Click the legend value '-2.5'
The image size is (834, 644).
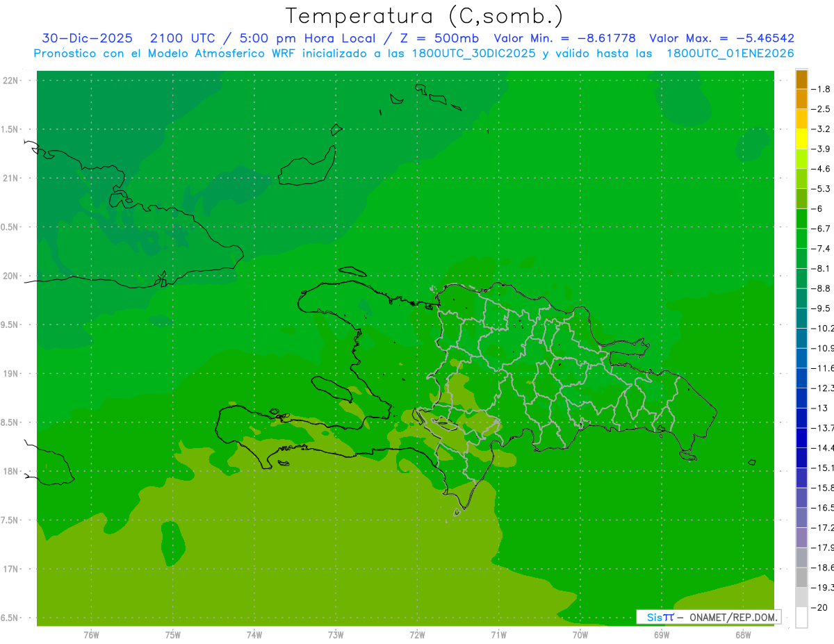821,109
